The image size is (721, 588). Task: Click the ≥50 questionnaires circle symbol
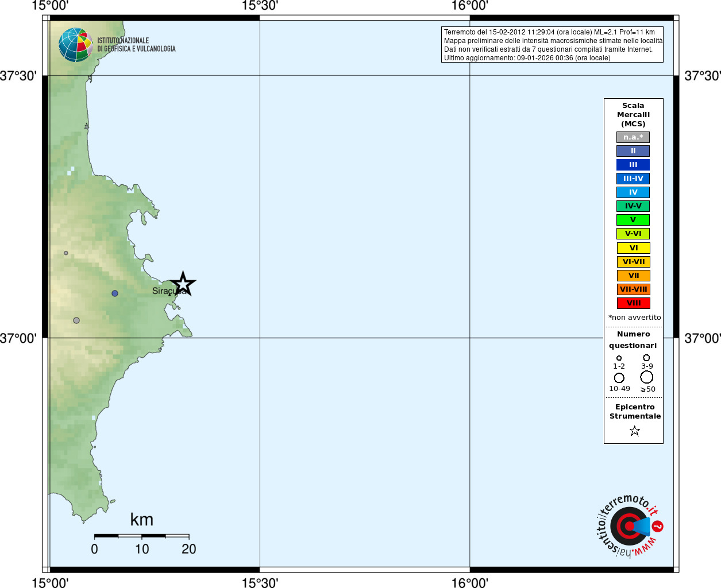click(x=646, y=377)
